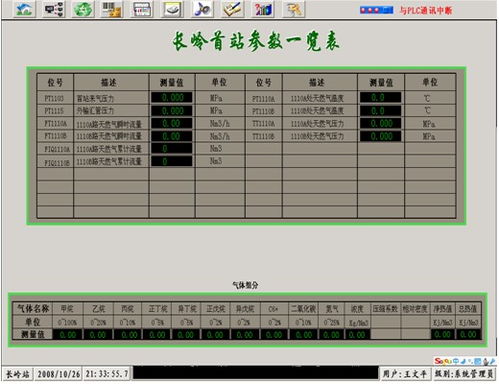Click the 长岭站 status bar field
The height and width of the screenshot is (384, 499).
tap(18, 374)
